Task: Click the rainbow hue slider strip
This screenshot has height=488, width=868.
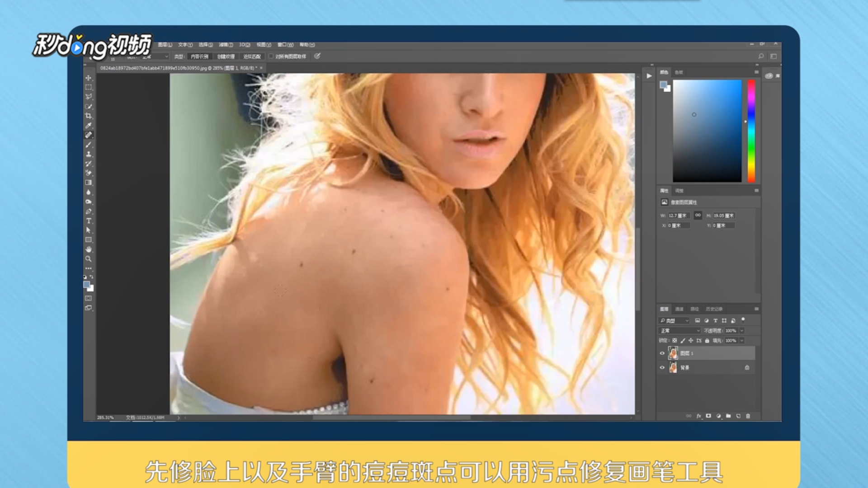Action: 751,131
